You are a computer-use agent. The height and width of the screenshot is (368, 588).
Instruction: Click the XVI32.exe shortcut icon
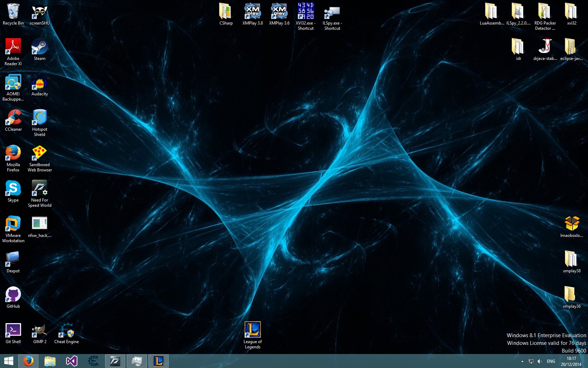[x=306, y=16]
